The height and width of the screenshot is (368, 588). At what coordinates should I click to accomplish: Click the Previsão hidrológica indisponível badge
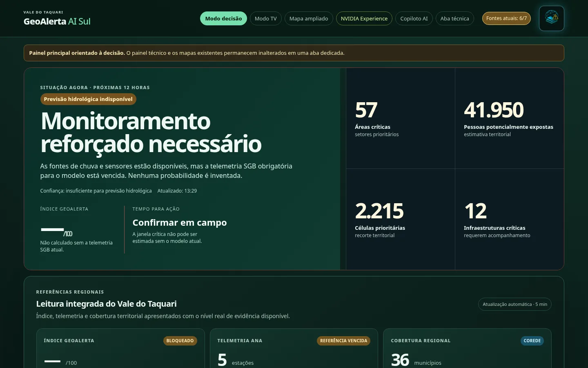(88, 99)
